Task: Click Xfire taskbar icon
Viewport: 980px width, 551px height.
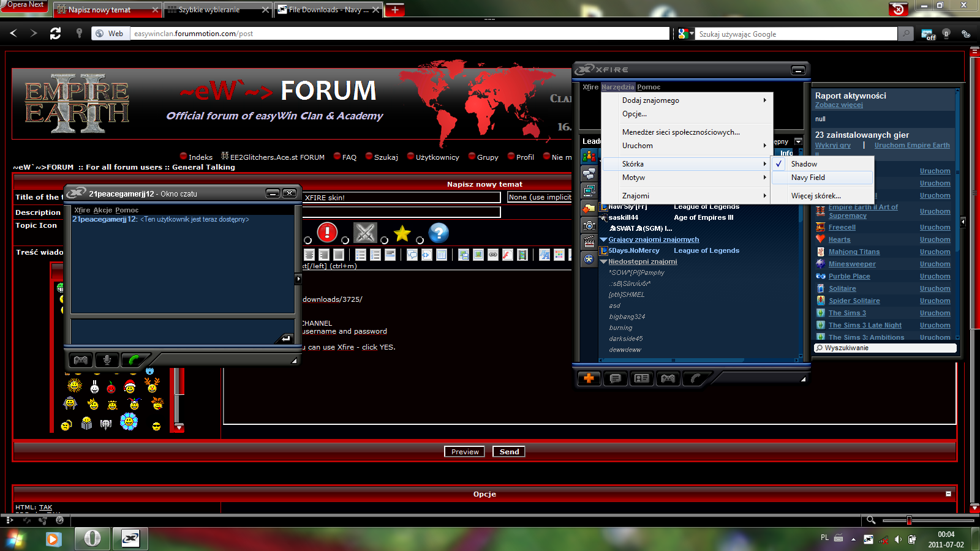Action: click(130, 539)
